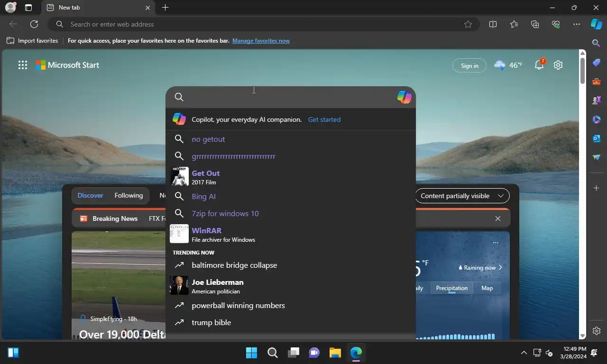
Task: Open the weather card ellipsis menu
Action: click(495, 243)
